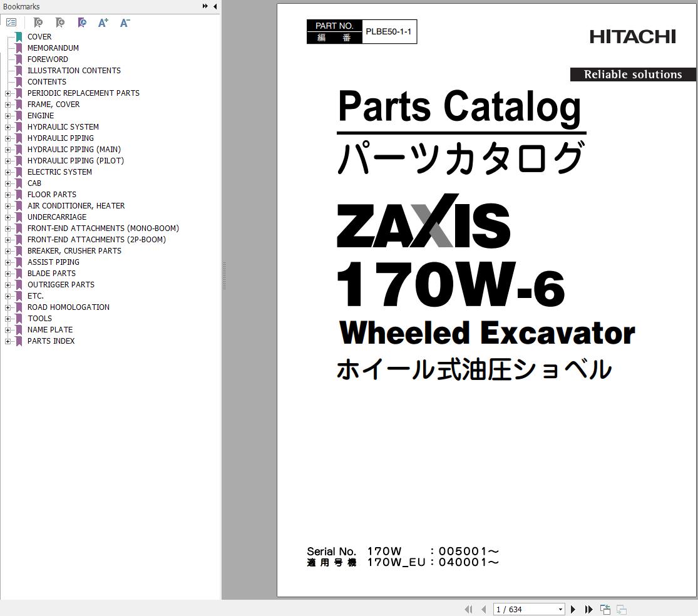Image resolution: width=698 pixels, height=616 pixels.
Task: Click the Reliable solutions banner
Action: [x=633, y=74]
